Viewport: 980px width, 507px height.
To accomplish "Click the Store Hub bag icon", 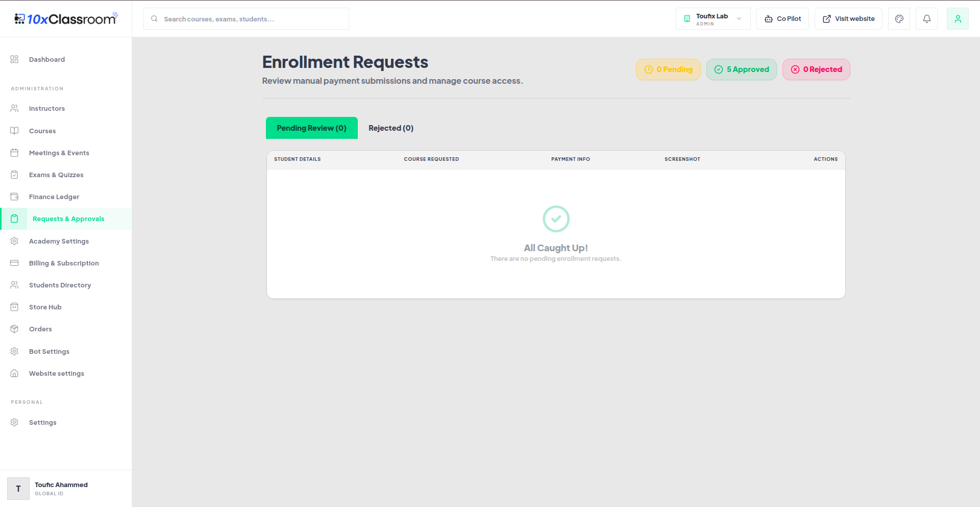I will 14,307.
